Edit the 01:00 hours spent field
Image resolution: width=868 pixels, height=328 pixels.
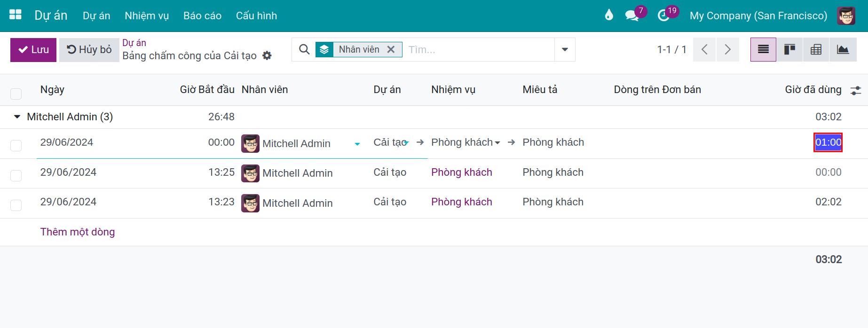(828, 142)
